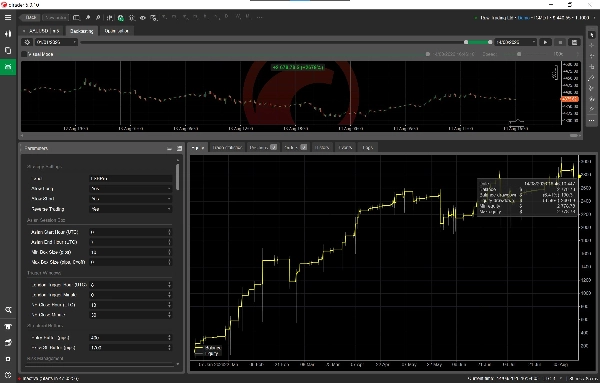The image size is (600, 383).
Task: Click the Max Box Size stepper arrows
Action: [x=169, y=262]
